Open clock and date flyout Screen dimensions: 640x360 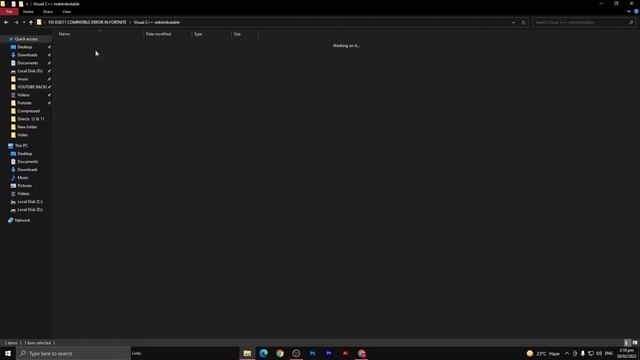pyautogui.click(x=627, y=353)
